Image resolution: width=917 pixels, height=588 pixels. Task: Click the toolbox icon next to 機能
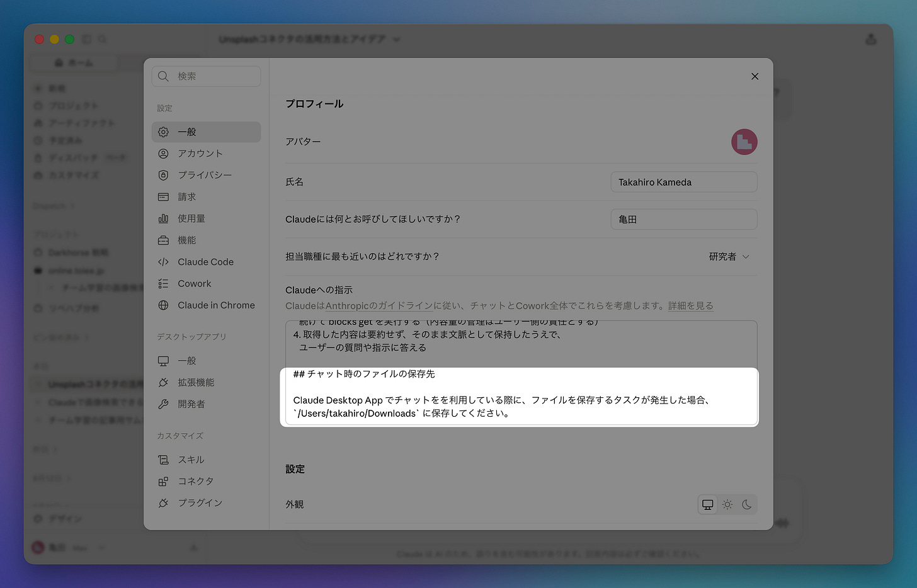[163, 240]
